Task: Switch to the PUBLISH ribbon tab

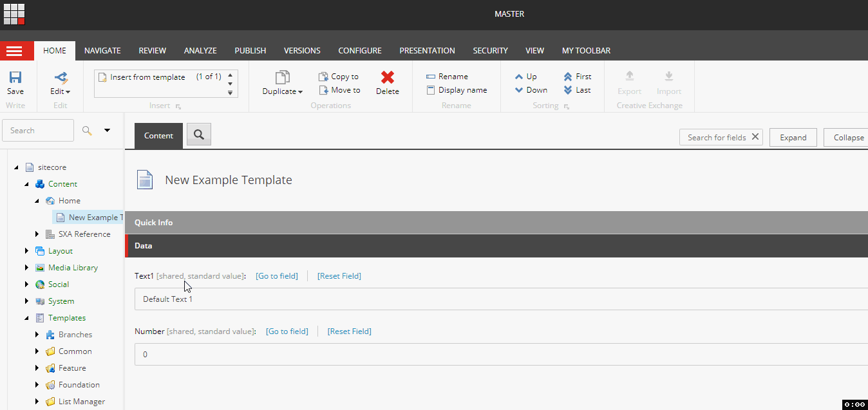Action: tap(250, 51)
